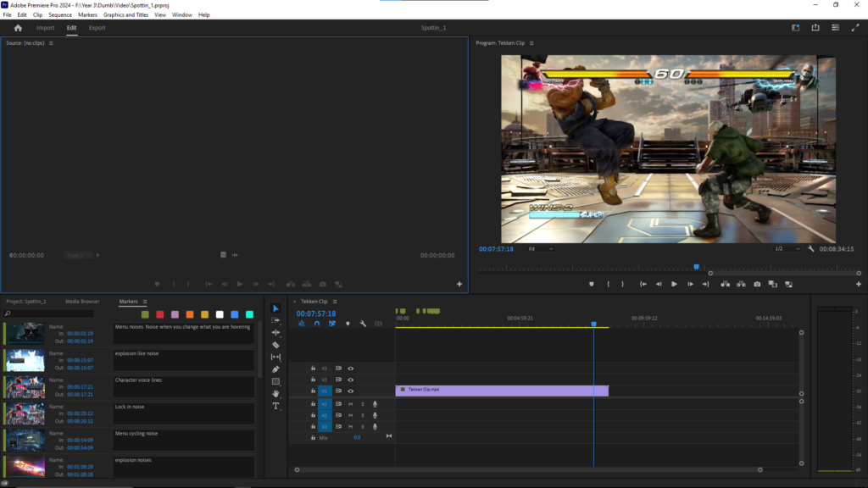Screen dimensions: 868x488
Task: Switch to the Media Browser tab
Action: tap(82, 302)
